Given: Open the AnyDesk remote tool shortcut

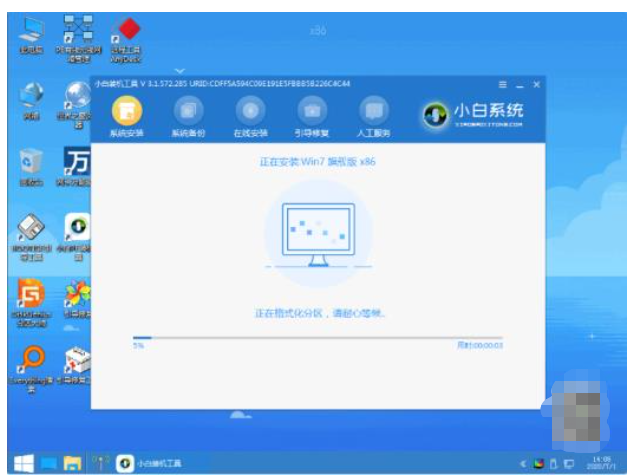Looking at the screenshot, I should tap(126, 40).
